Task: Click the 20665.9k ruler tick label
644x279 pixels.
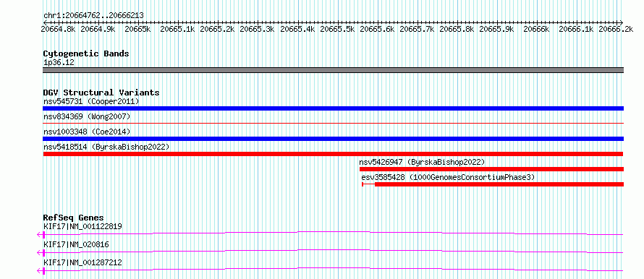Action: (496, 29)
